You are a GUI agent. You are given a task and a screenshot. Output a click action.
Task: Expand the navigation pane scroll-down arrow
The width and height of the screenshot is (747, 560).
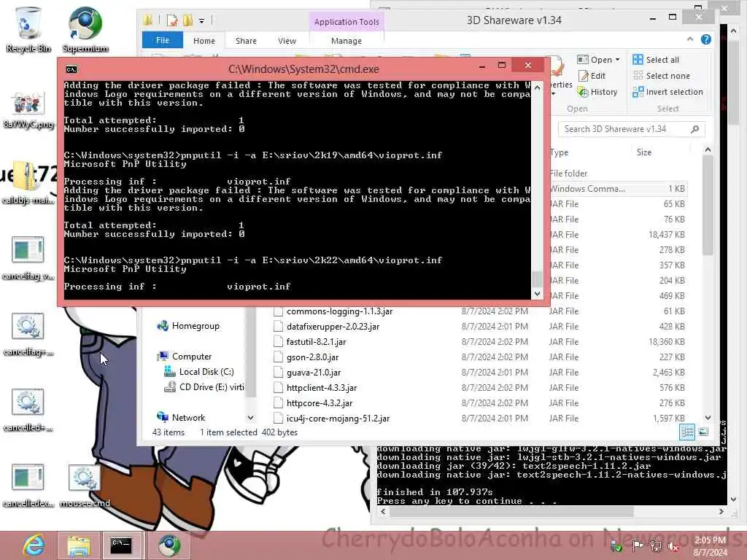pyautogui.click(x=251, y=418)
